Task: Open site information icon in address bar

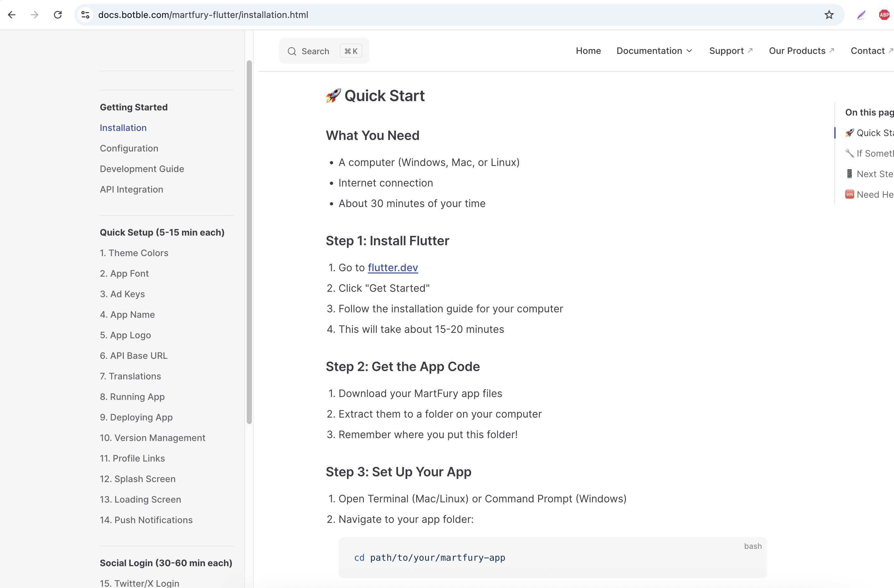Action: pyautogui.click(x=85, y=15)
